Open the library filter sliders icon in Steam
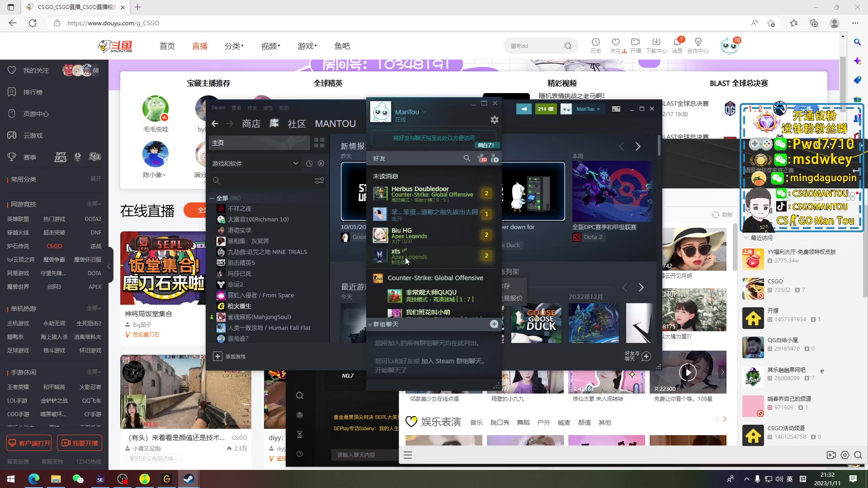The image size is (868, 488). point(320,181)
